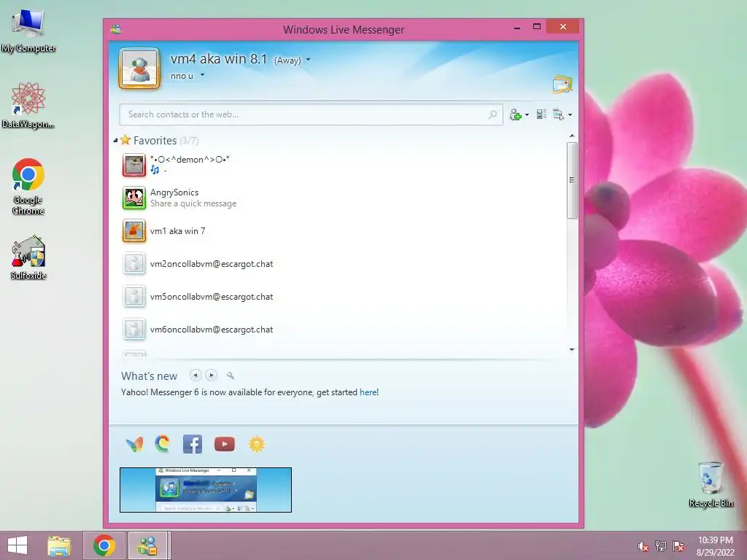The width and height of the screenshot is (747, 560).
Task: Open What's new options wrench icon
Action: click(230, 376)
